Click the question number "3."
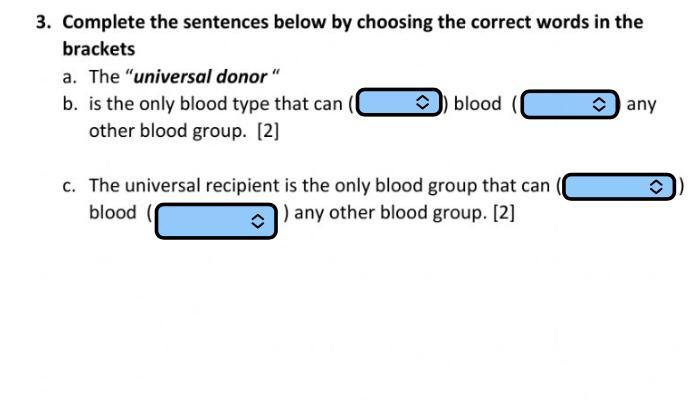The height and width of the screenshot is (411, 699). click(44, 22)
